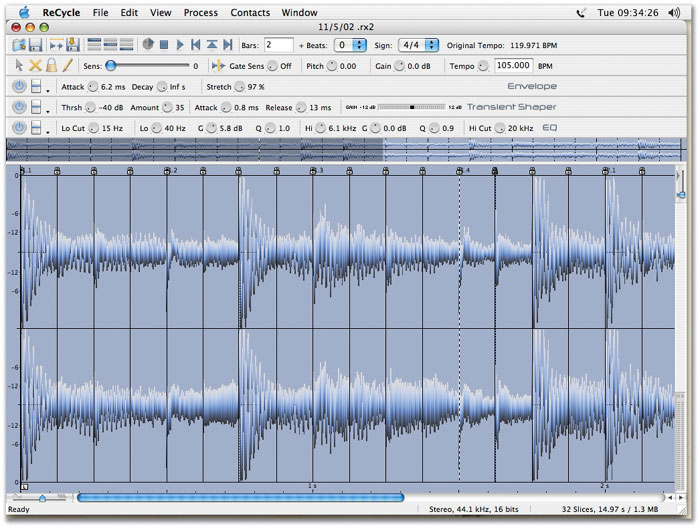Screen dimensions: 700x528
Task: Select the hide slice X tool
Action: 35,66
